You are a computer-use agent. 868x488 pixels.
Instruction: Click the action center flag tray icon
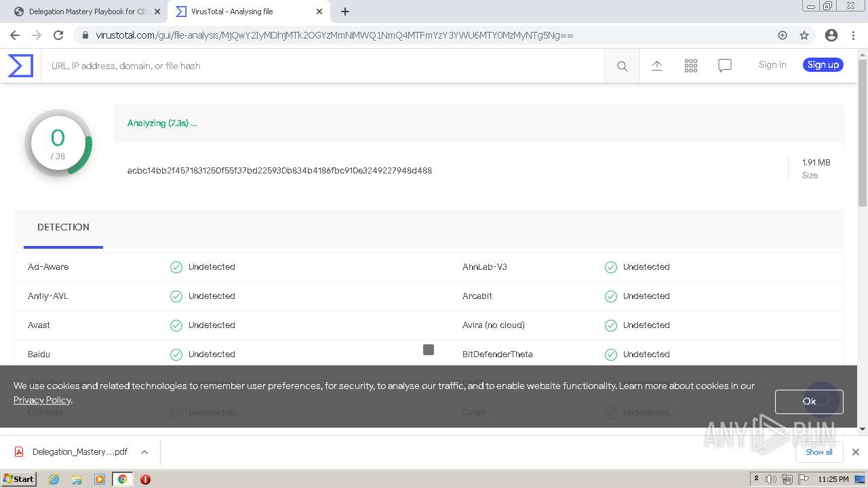pos(804,479)
